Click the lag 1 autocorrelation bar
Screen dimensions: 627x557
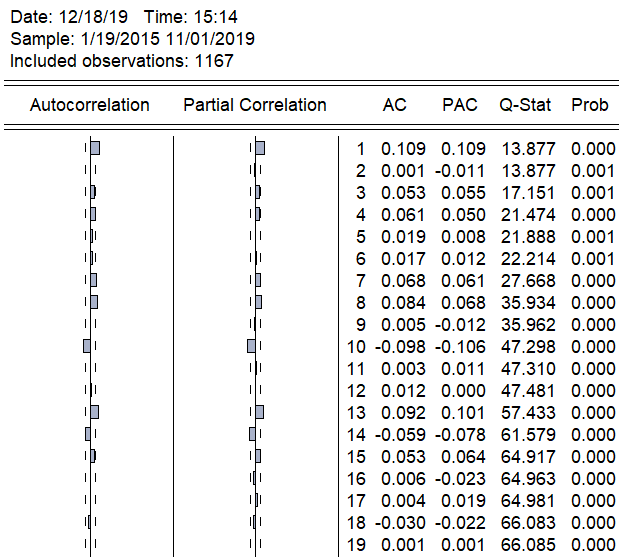tap(95, 149)
